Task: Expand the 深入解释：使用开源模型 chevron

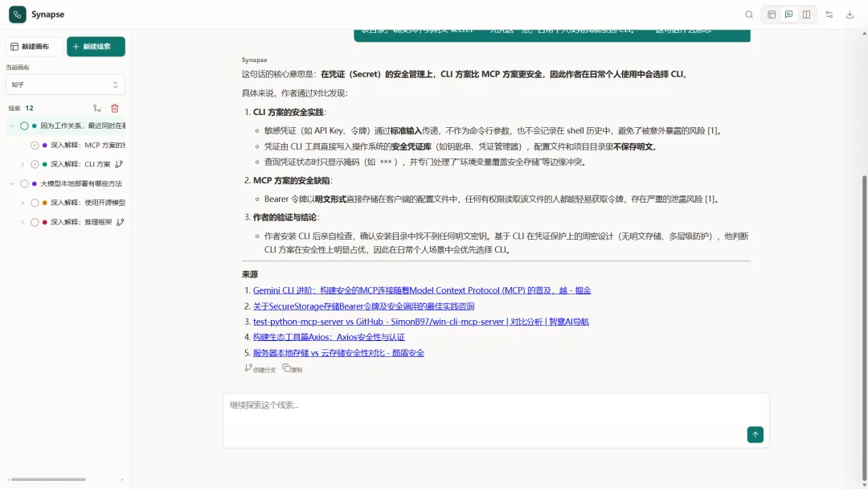Action: click(23, 203)
